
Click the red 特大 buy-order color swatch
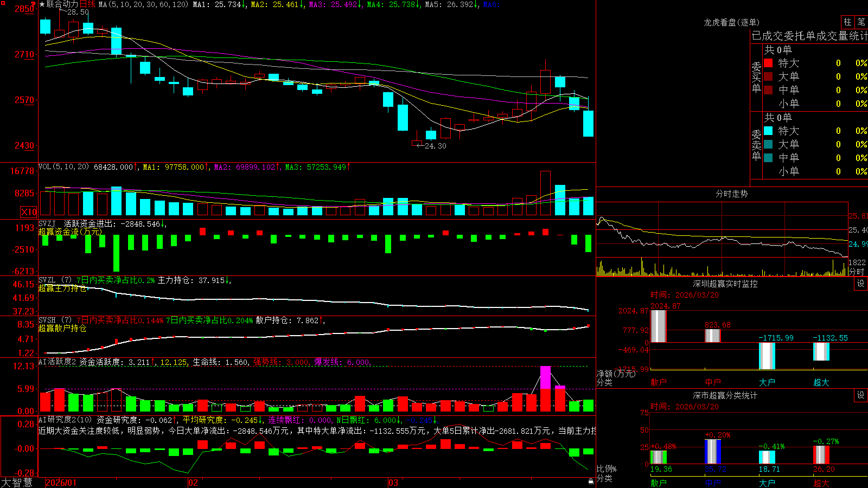(768, 63)
